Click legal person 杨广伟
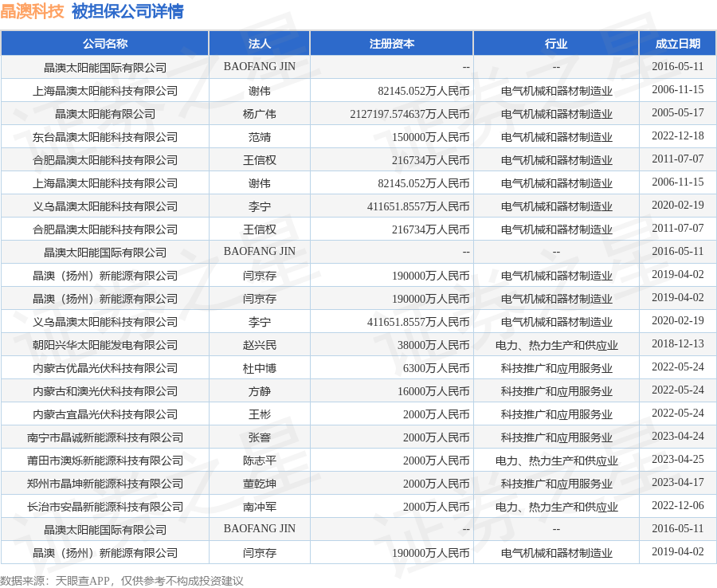This screenshot has width=717, height=588. (259, 113)
